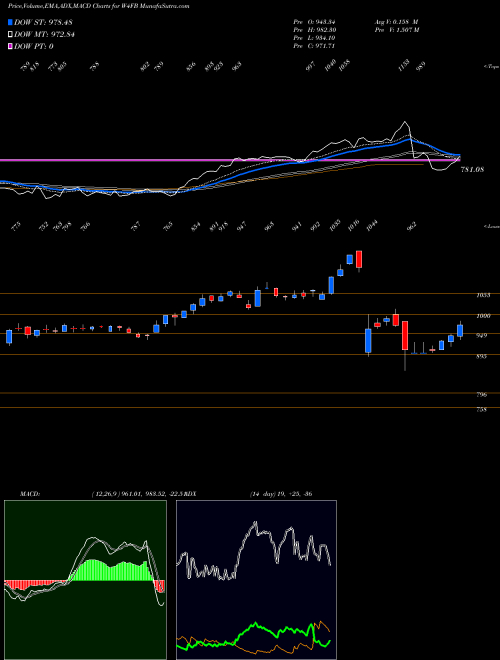Click the Pre L low price value
This screenshot has height=660, width=500.
coord(324,38)
